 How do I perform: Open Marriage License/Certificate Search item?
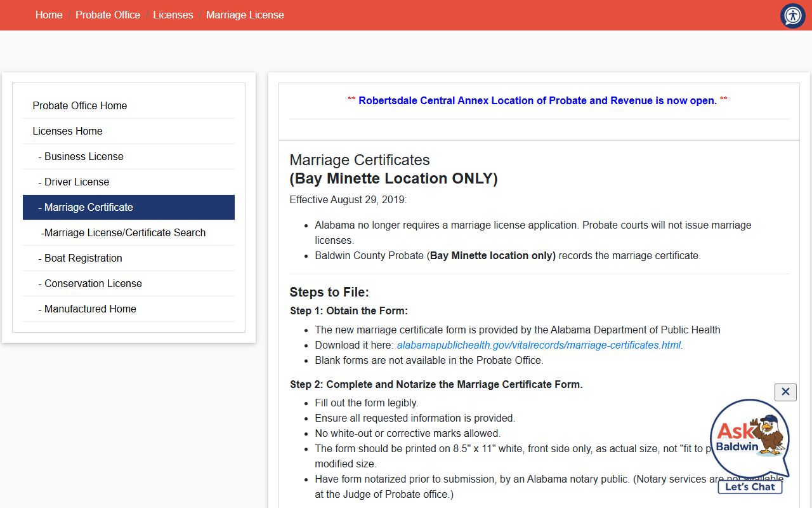[x=129, y=232]
